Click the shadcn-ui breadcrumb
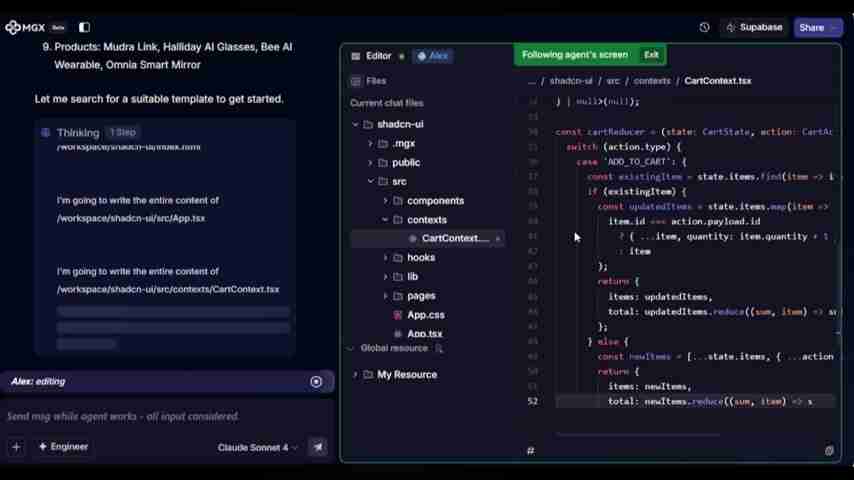Image resolution: width=854 pixels, height=480 pixels. [x=571, y=81]
